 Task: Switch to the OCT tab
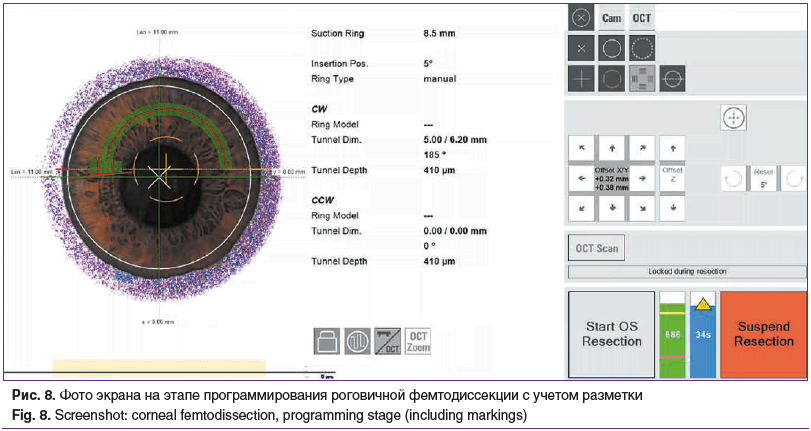tap(642, 18)
